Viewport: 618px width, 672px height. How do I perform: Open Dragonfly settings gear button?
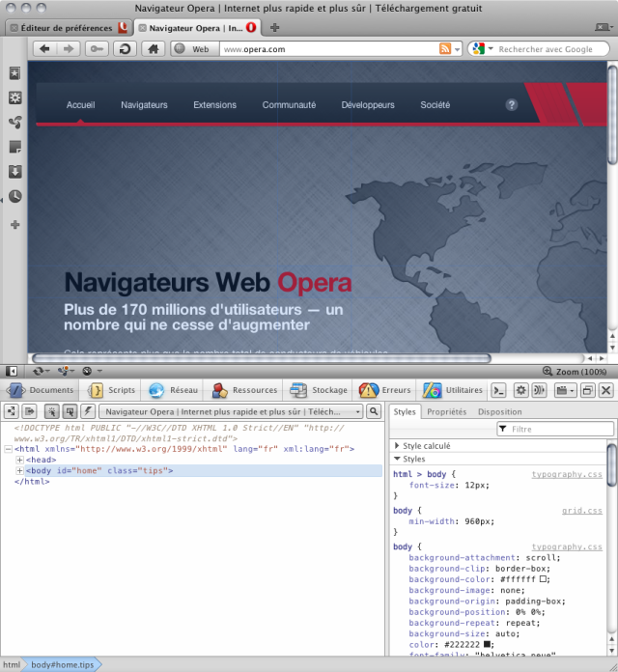520,390
